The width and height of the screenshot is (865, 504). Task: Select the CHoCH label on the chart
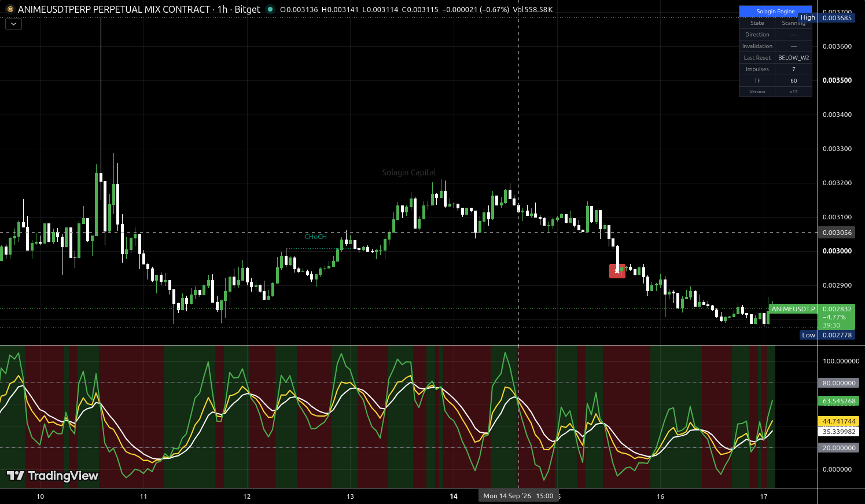(316, 237)
